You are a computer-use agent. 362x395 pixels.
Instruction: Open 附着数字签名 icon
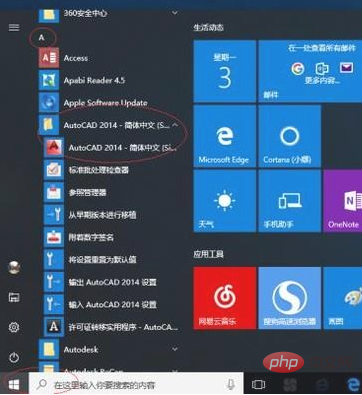(54, 237)
